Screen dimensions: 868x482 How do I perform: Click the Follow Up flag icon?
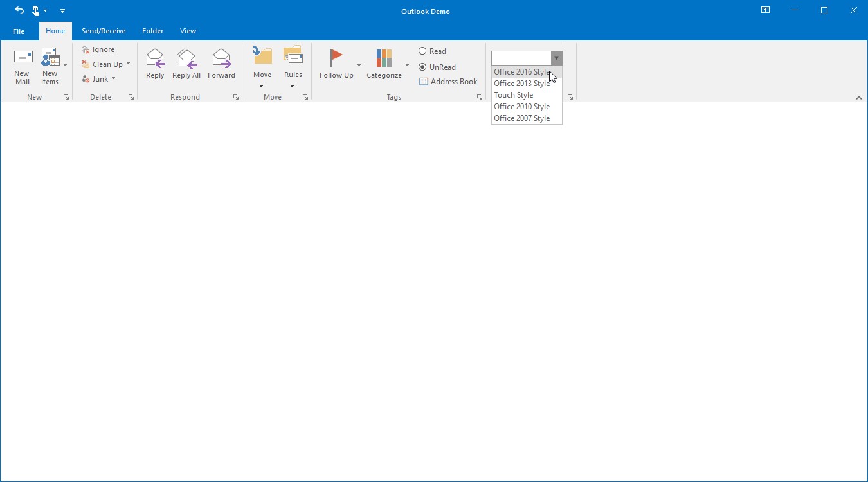point(335,58)
